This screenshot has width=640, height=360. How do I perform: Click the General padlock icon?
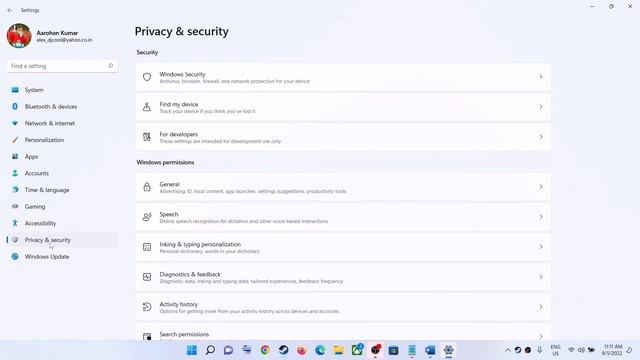pyautogui.click(x=147, y=187)
